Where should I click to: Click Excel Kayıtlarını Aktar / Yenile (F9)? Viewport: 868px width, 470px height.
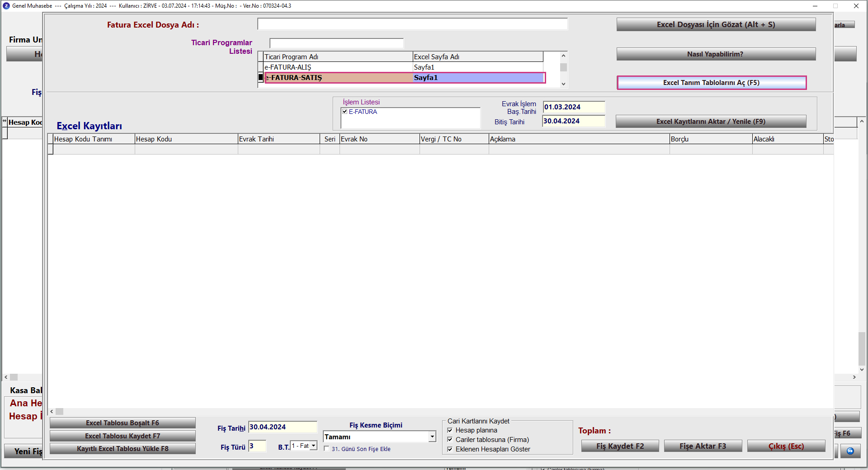tap(711, 122)
